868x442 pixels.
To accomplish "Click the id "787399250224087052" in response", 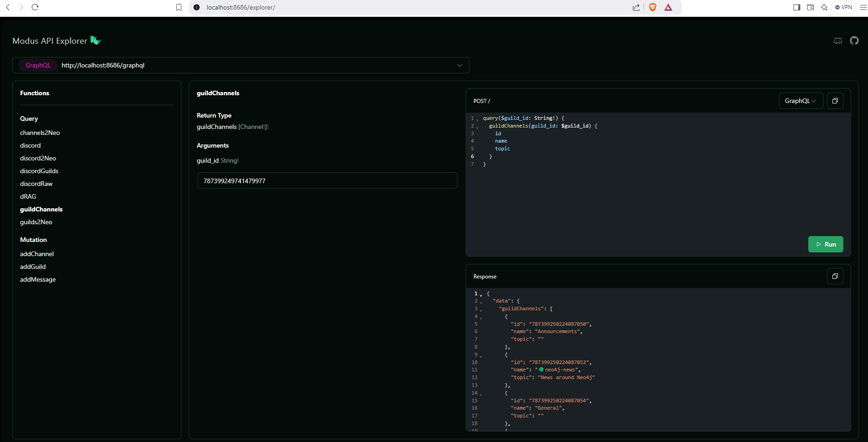I will 559,362.
